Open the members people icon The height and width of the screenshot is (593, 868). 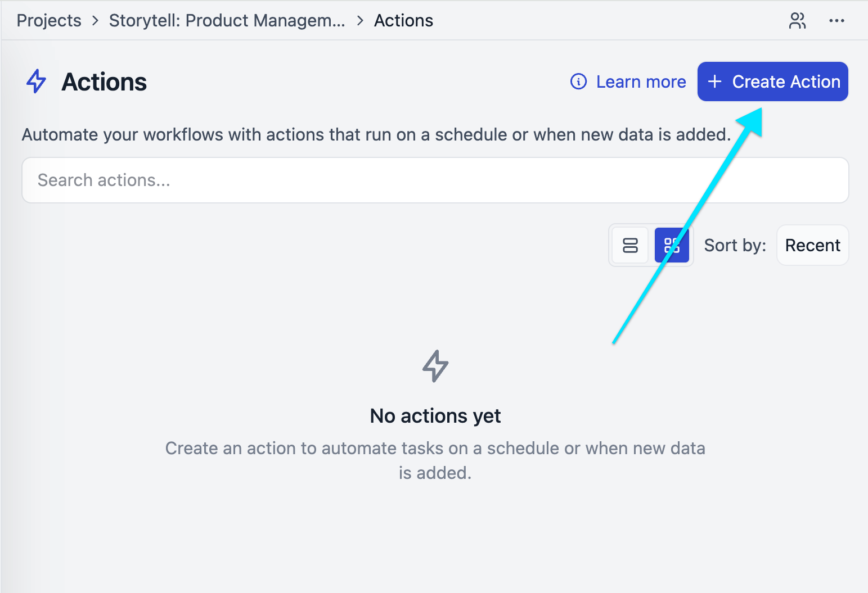click(x=797, y=21)
